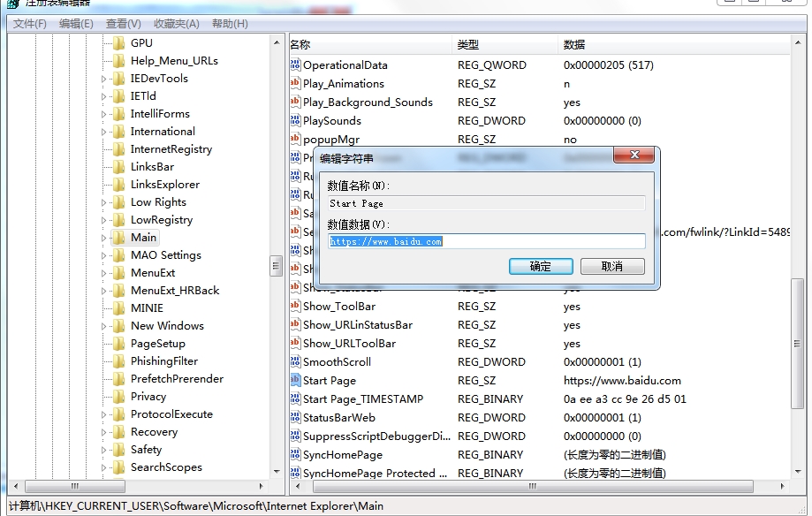Image resolution: width=812 pixels, height=516 pixels.
Task: Click the Show_ToolBar string value icon
Action: point(295,307)
